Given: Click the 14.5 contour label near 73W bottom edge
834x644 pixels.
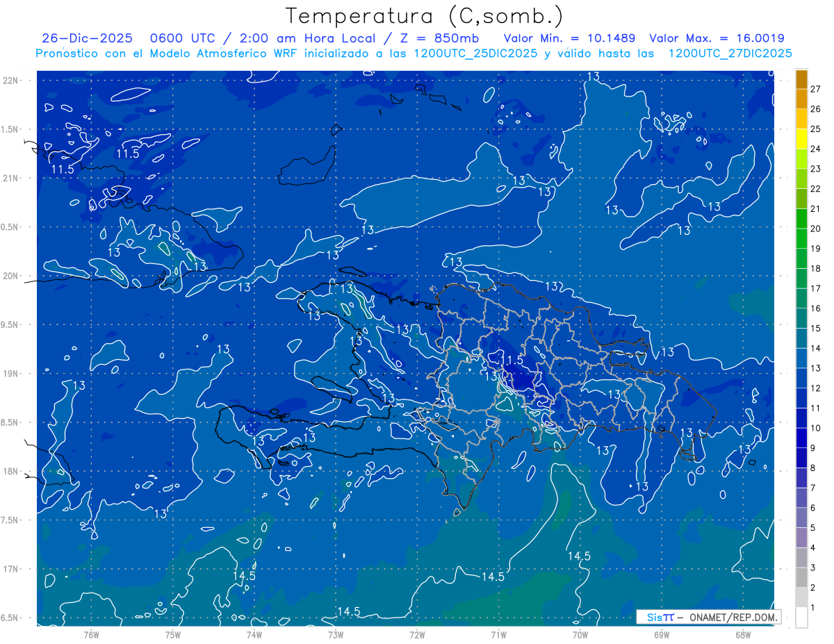Looking at the screenshot, I should [348, 611].
